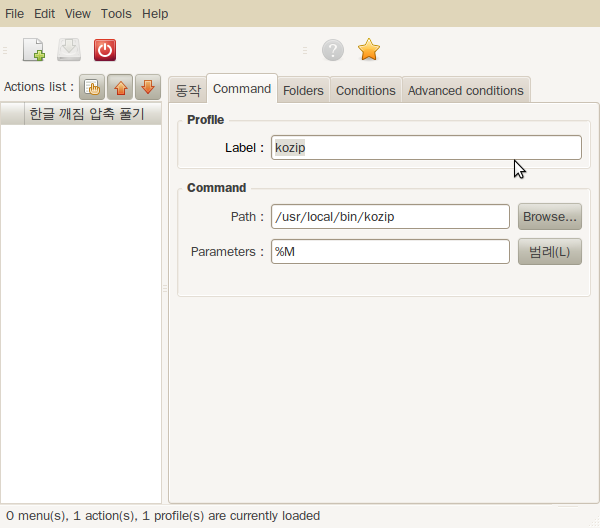Click the Browse... button

pos(550,217)
